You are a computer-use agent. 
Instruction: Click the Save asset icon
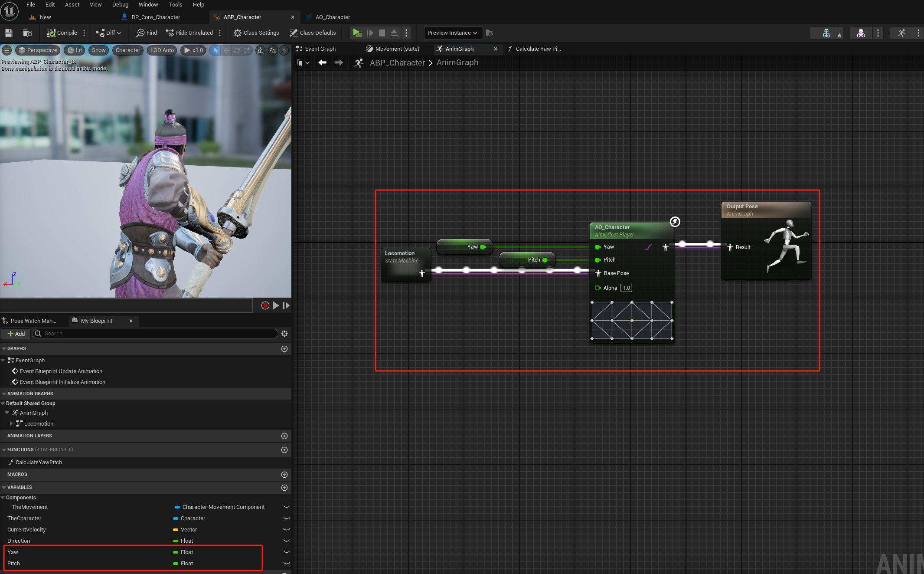[9, 33]
